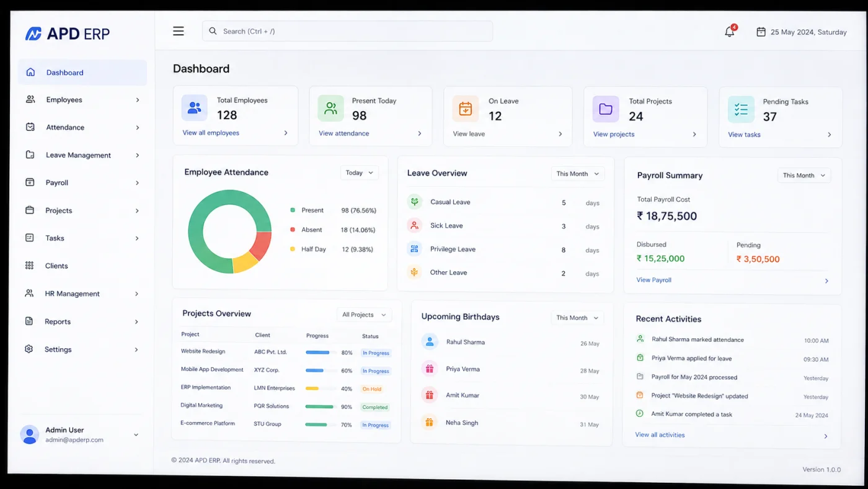Open the View Payroll link

click(x=653, y=280)
